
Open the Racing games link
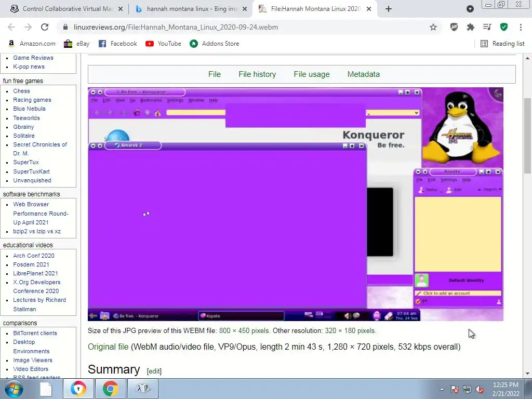[32, 100]
